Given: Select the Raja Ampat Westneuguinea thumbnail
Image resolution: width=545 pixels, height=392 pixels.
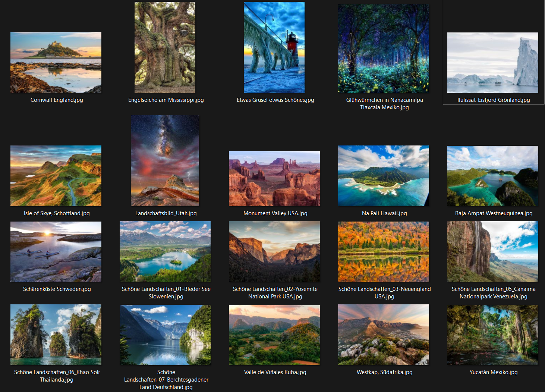Looking at the screenshot, I should click(493, 176).
